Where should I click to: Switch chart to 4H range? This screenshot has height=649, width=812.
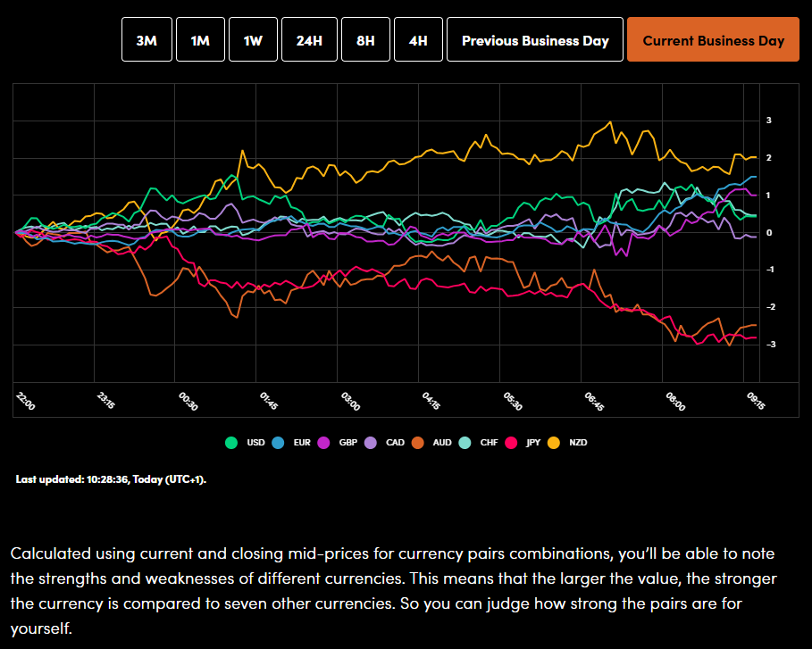(x=417, y=40)
